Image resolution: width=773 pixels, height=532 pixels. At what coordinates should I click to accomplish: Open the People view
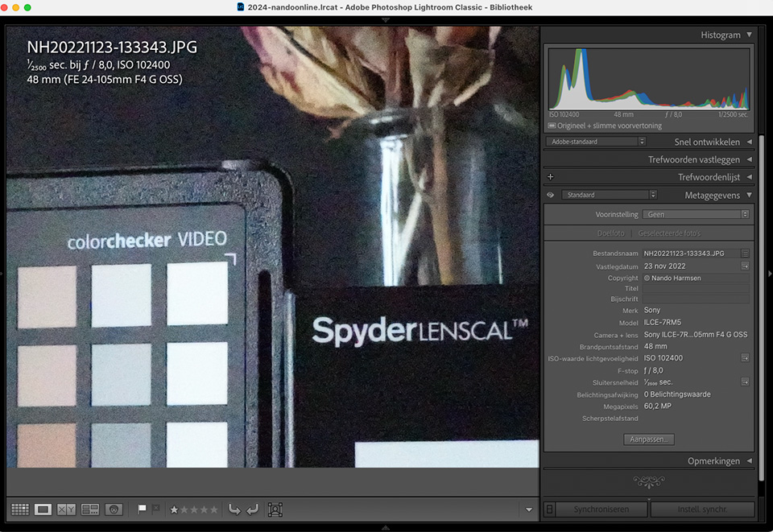[114, 509]
